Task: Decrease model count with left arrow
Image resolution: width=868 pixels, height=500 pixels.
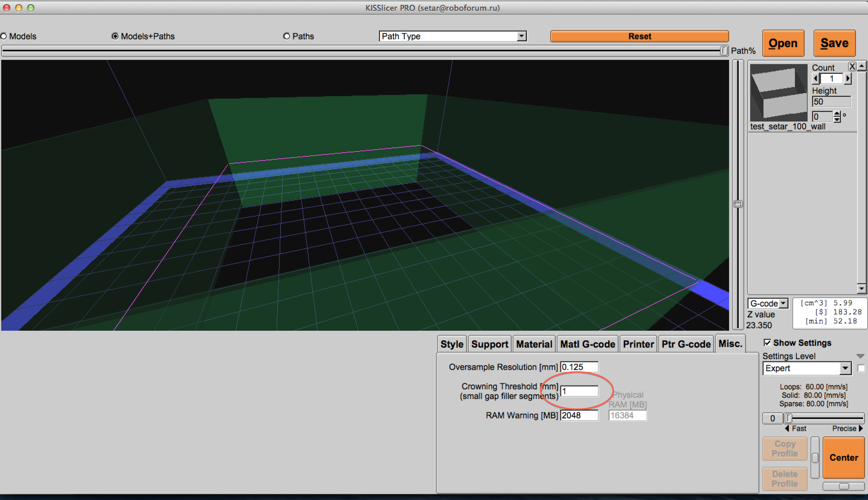Action: tap(816, 79)
